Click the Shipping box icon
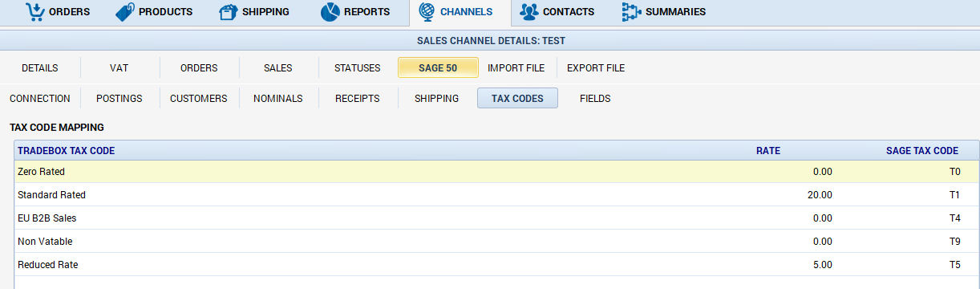The height and width of the screenshot is (289, 980). [229, 12]
